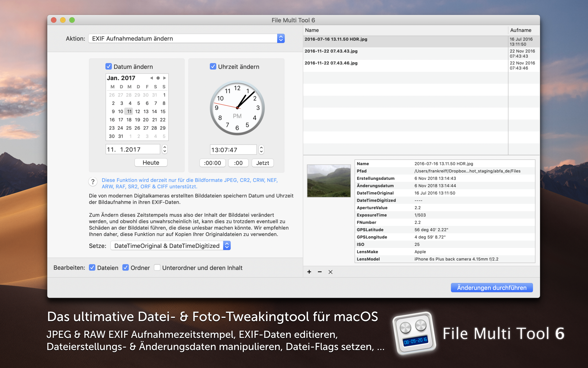Go to next month in calendar
Viewport: 588px width, 368px height.
(165, 78)
